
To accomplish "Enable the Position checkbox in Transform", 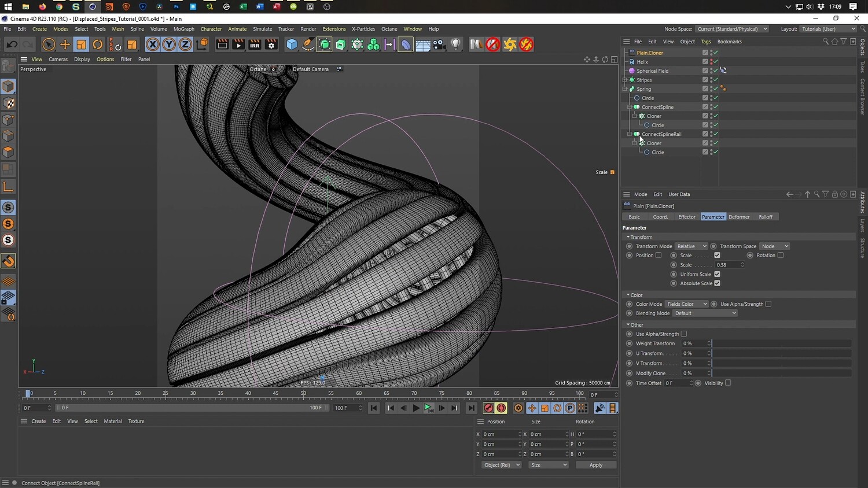I will pos(658,256).
